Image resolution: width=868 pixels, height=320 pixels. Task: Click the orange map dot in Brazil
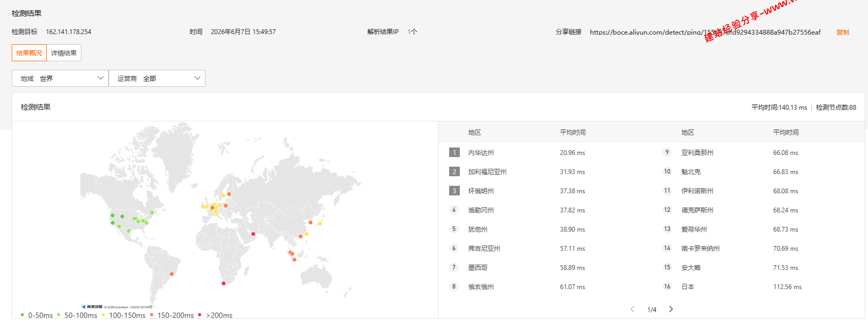click(x=171, y=274)
